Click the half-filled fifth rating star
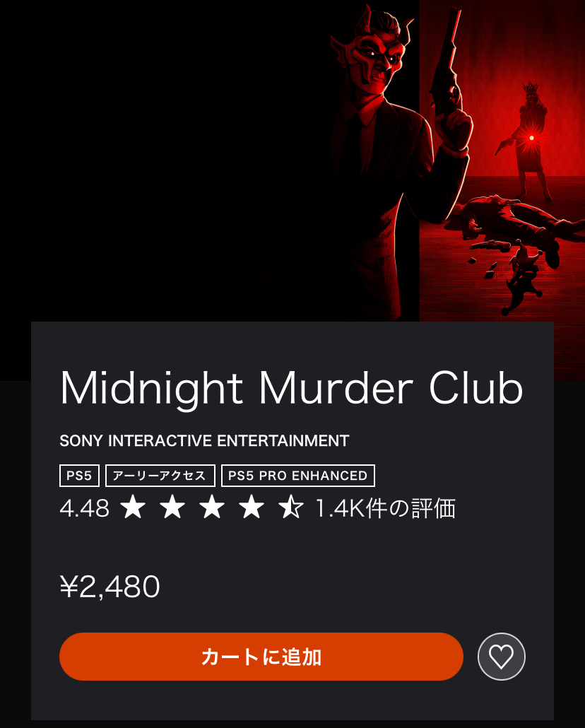This screenshot has width=585, height=728. [x=290, y=507]
